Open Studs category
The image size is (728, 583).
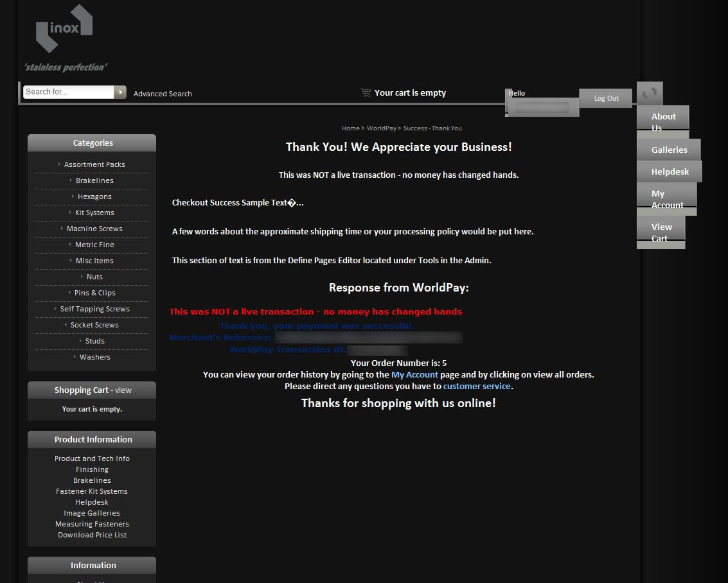(94, 341)
